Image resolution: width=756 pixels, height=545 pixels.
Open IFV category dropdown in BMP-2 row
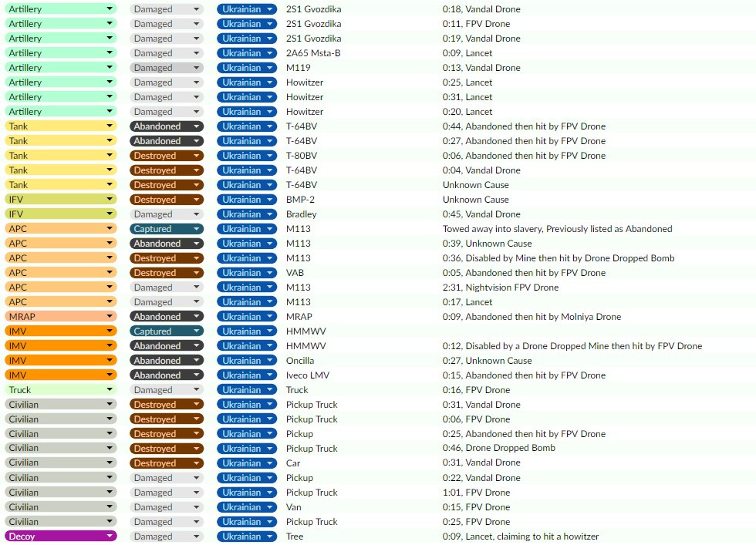pyautogui.click(x=61, y=200)
